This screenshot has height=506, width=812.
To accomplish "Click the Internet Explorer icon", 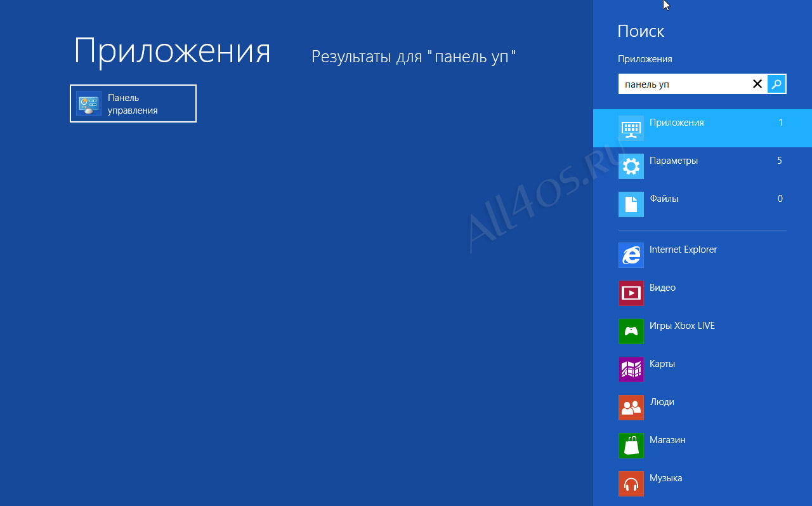I will click(x=631, y=255).
